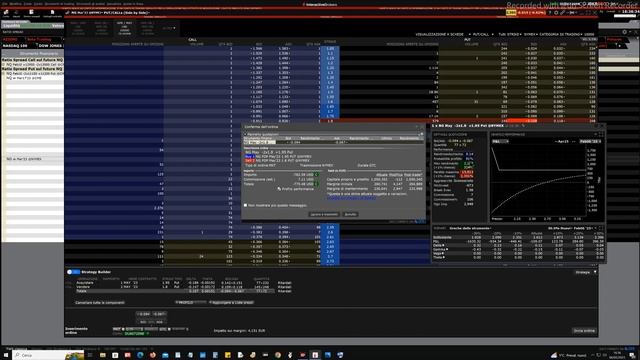Select the 1.8 strike cell highlighted in red
Image resolution: width=640 pixels, height=360 pixels.
pyautogui.click(x=330, y=121)
